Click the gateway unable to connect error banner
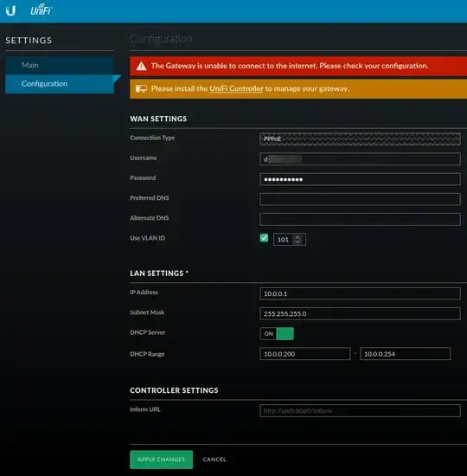 point(298,66)
